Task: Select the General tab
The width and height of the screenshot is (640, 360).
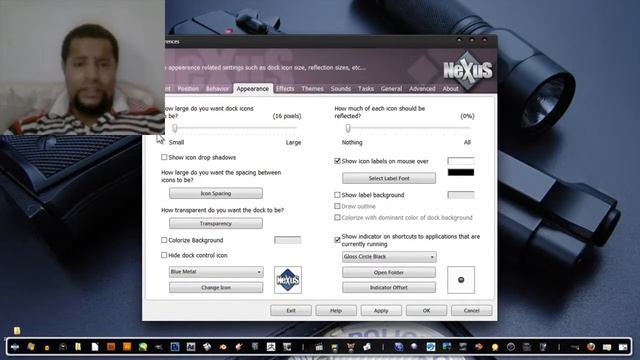Action: (x=391, y=89)
